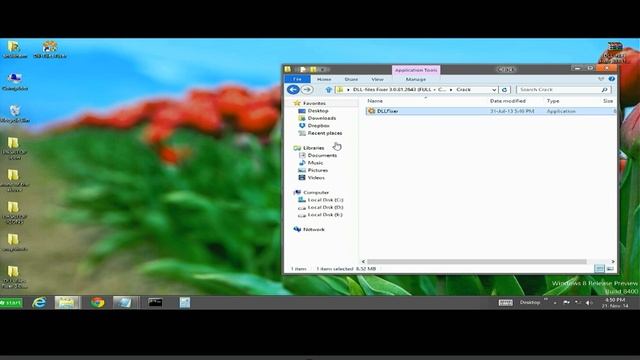The image size is (640, 360).
Task: Click the Desktop toolbar label on taskbar
Action: coord(530,302)
